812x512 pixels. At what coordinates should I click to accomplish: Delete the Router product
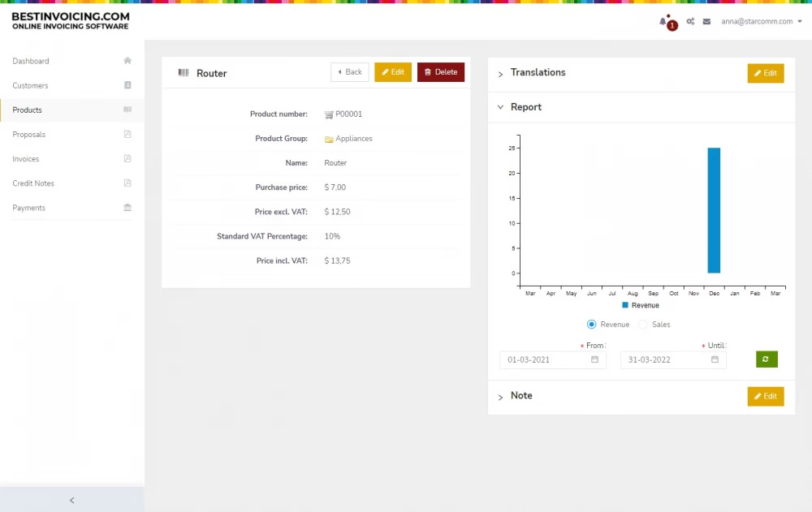coord(441,72)
